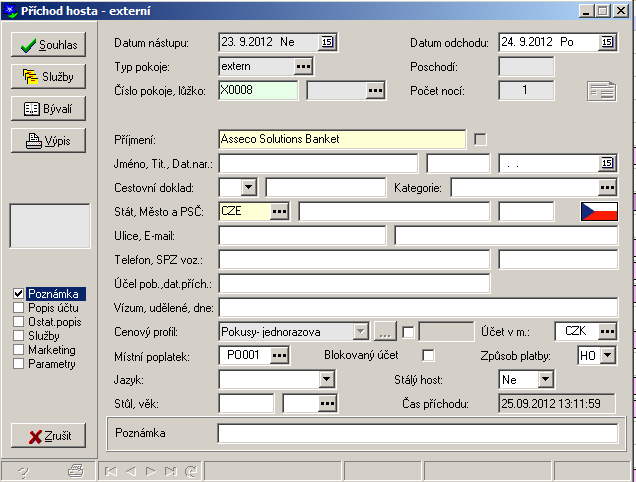The height and width of the screenshot is (482, 636).
Task: Open Kategorie lookup ellipsis
Action: [x=607, y=187]
